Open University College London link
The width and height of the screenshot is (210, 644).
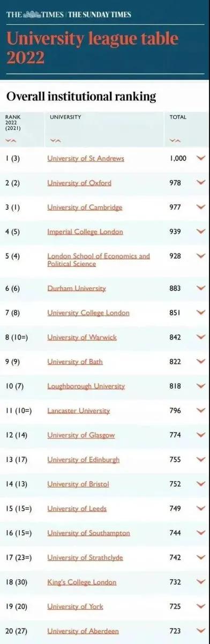[88, 313]
